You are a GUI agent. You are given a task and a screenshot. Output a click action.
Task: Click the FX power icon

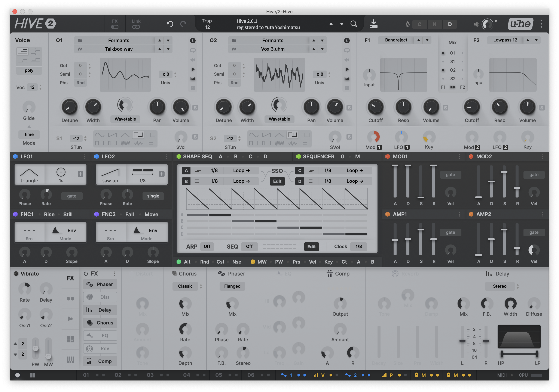pyautogui.click(x=86, y=274)
